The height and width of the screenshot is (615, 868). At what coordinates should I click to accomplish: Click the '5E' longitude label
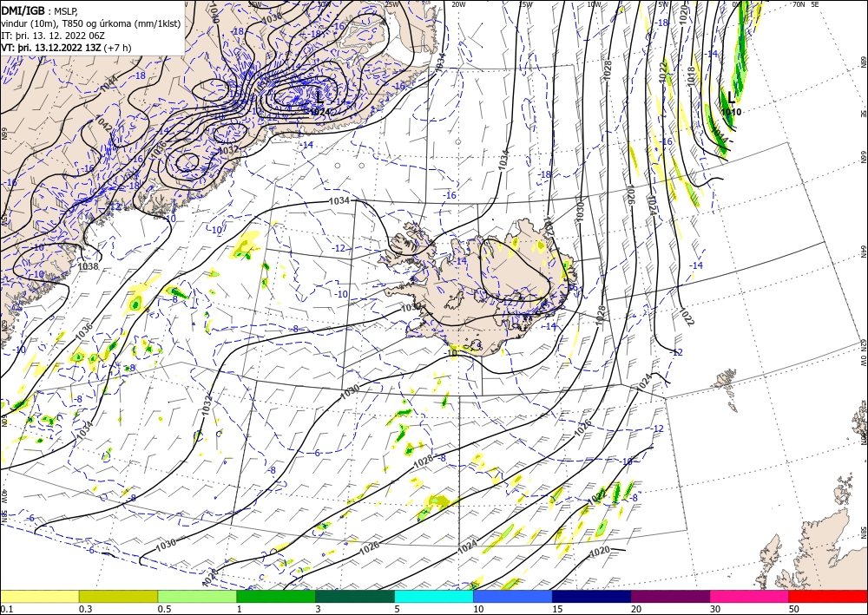pyautogui.click(x=815, y=4)
